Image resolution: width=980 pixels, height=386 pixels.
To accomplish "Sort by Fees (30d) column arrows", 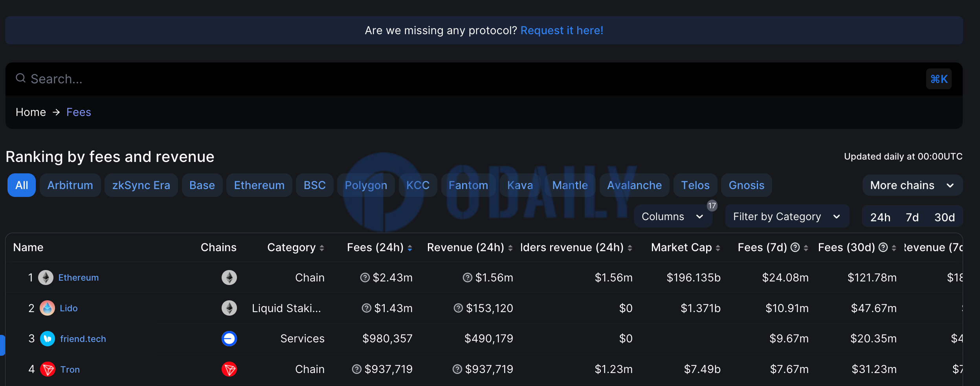I will [x=894, y=248].
